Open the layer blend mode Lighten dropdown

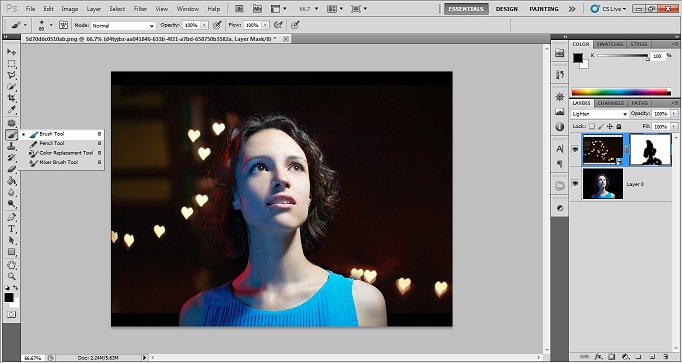pyautogui.click(x=599, y=114)
